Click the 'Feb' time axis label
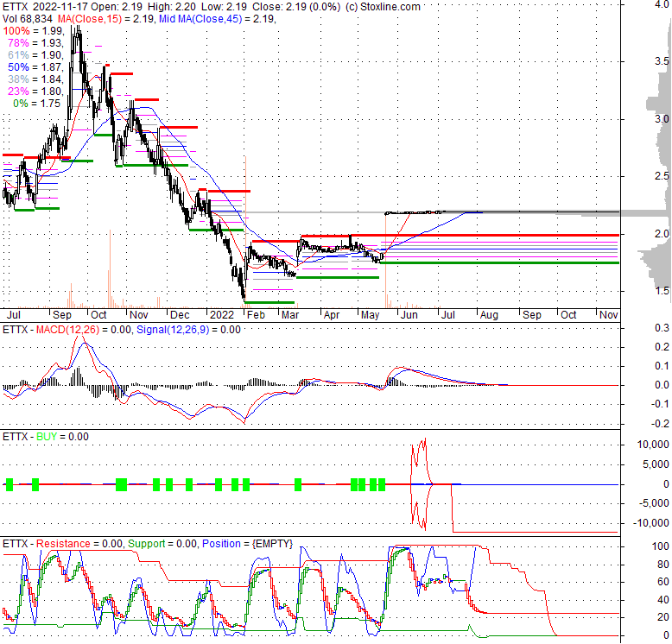The width and height of the screenshot is (672, 644). pos(256,315)
